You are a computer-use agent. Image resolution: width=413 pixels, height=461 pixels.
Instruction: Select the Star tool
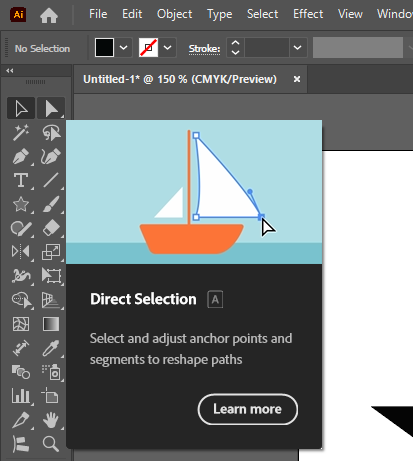[x=21, y=204]
